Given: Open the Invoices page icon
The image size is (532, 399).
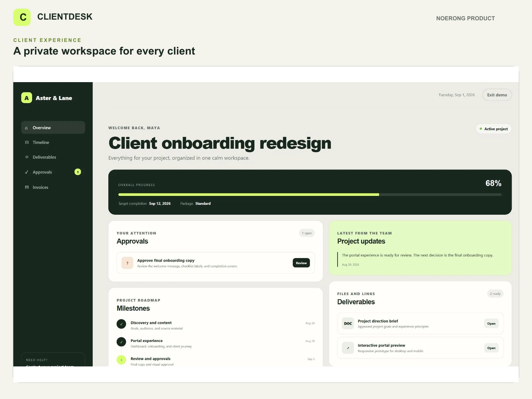Looking at the screenshot, I should pyautogui.click(x=27, y=187).
